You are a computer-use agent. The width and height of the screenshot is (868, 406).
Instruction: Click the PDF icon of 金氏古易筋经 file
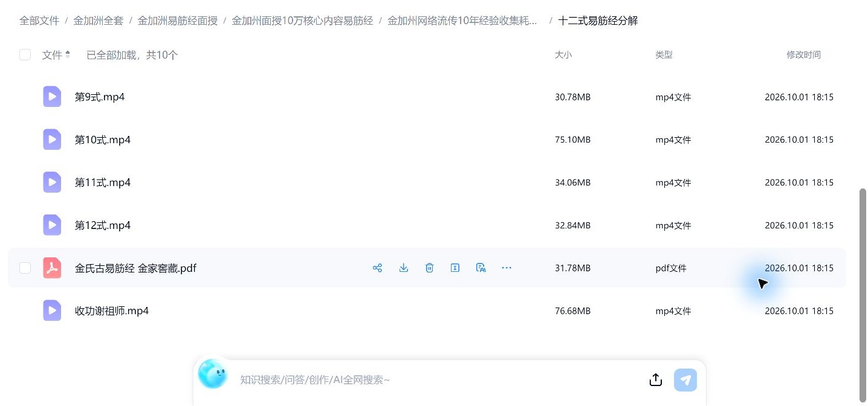(x=52, y=268)
